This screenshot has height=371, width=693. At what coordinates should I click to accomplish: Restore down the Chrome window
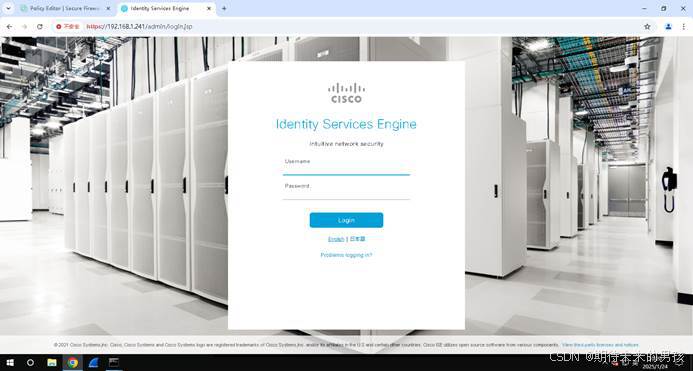tap(664, 8)
